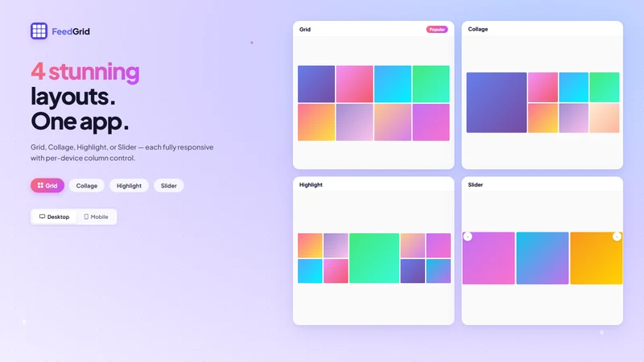Click the FeedGrid brand name text
644x362 pixels.
click(71, 31)
